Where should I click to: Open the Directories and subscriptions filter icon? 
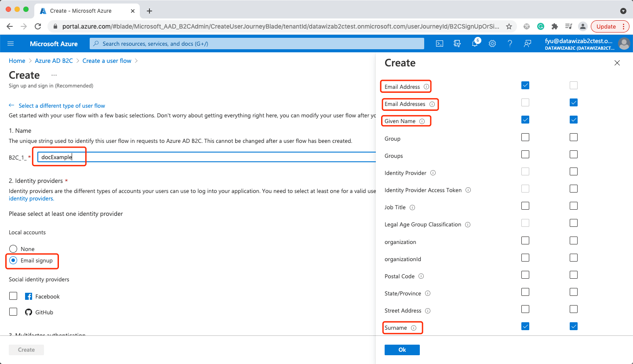457,44
